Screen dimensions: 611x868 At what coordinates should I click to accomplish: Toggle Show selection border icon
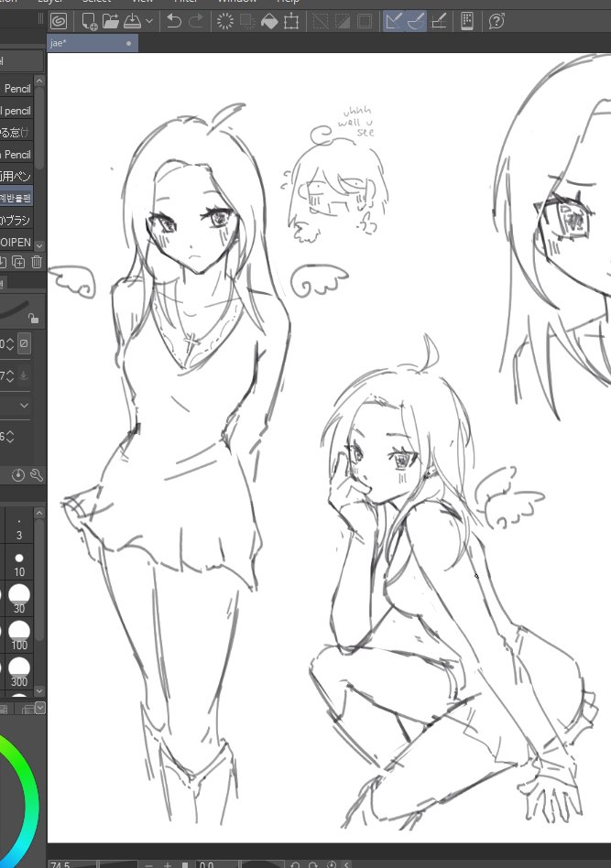point(365,22)
